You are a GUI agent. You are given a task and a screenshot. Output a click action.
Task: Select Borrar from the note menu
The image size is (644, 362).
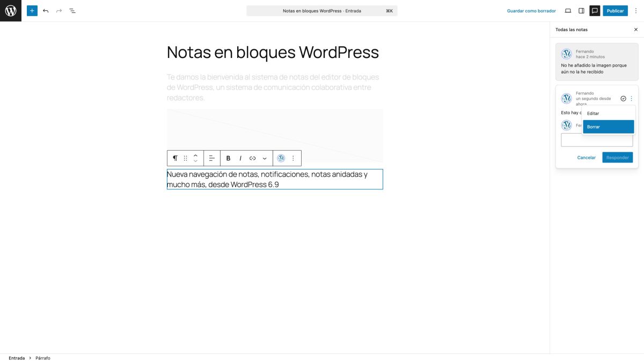click(x=594, y=127)
